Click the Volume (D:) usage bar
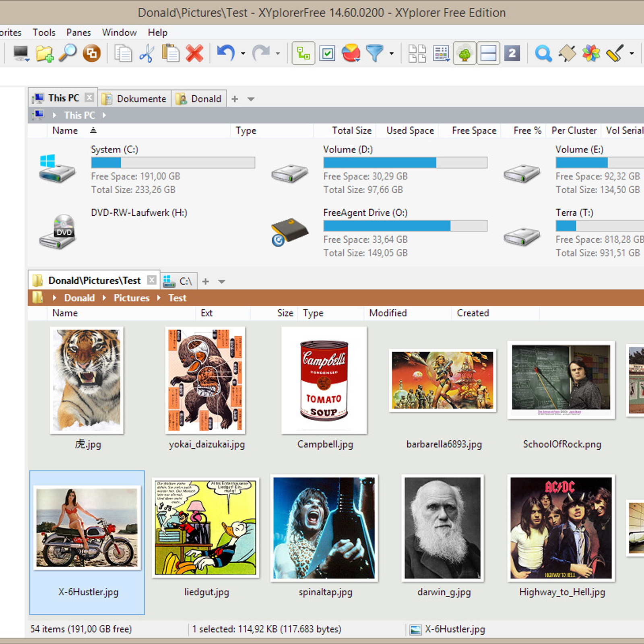The height and width of the screenshot is (644, 644). point(405,163)
